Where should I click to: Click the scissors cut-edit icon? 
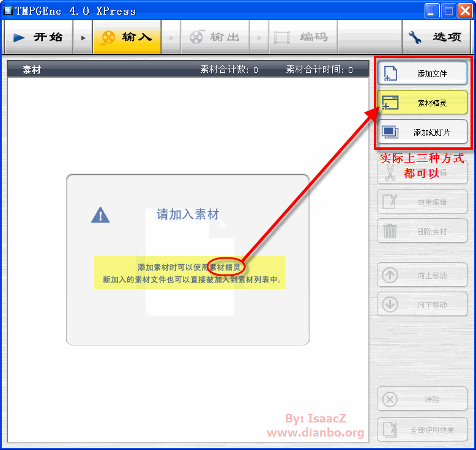point(390,172)
